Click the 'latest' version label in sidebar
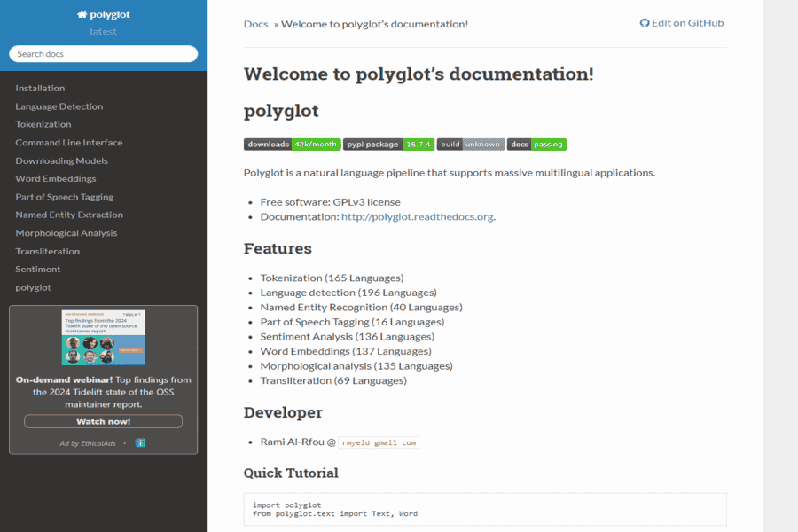The width and height of the screenshot is (798, 532). 104,32
